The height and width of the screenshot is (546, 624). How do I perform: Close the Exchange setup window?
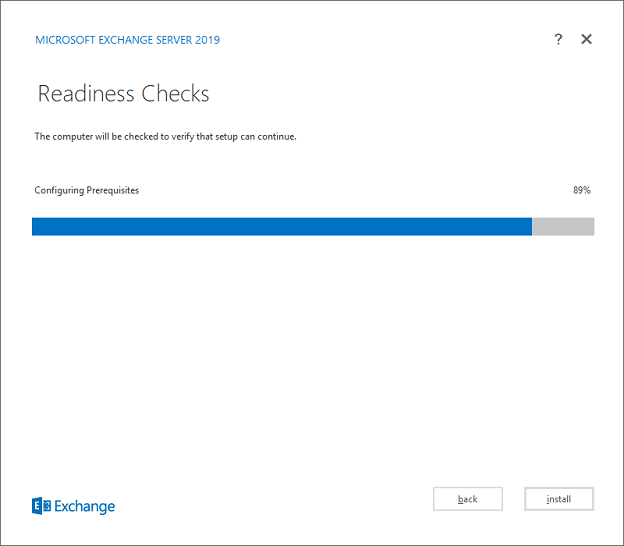point(587,39)
